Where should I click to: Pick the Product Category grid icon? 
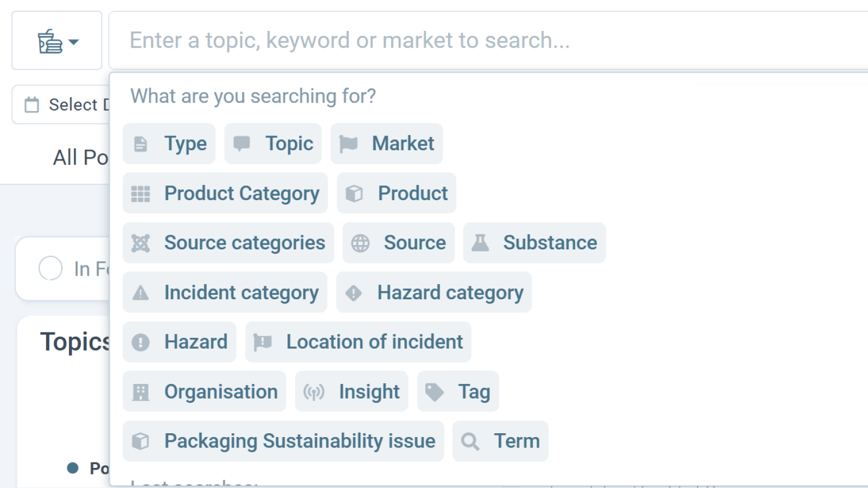click(x=141, y=194)
